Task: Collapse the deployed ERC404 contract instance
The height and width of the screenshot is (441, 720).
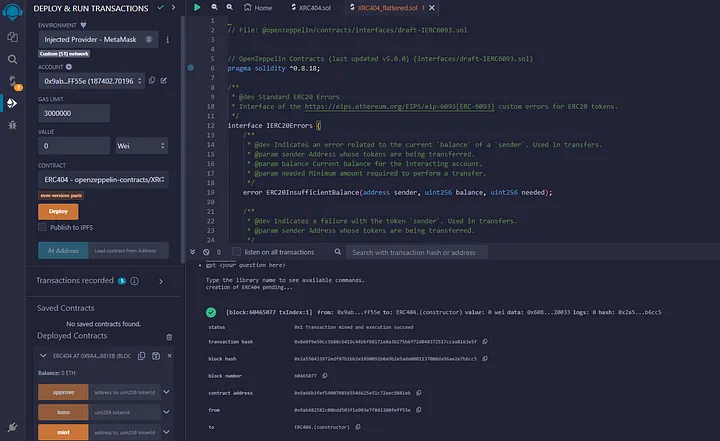Action: (43, 355)
